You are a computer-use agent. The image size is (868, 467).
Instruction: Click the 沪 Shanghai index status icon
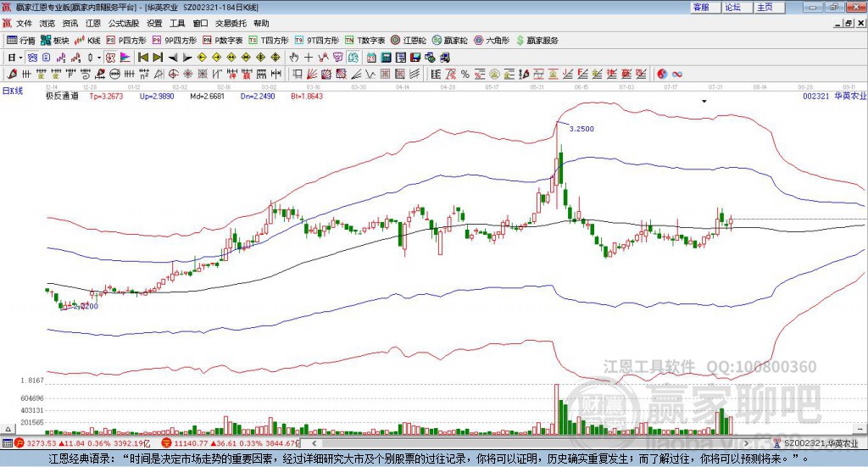pyautogui.click(x=19, y=443)
